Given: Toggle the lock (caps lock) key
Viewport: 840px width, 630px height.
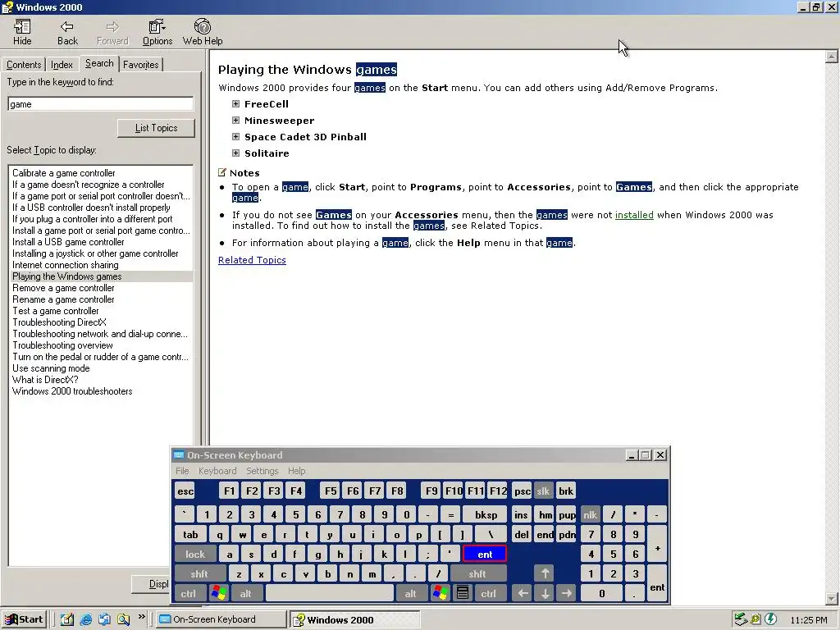Looking at the screenshot, I should [195, 555].
